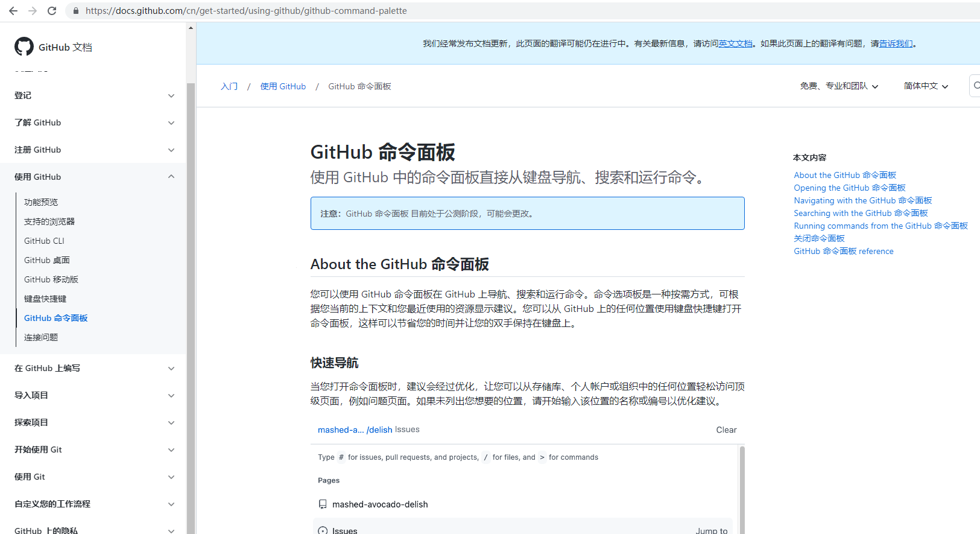Expand the 了解 GitHub section chevron
This screenshot has width=980, height=534.
[171, 122]
